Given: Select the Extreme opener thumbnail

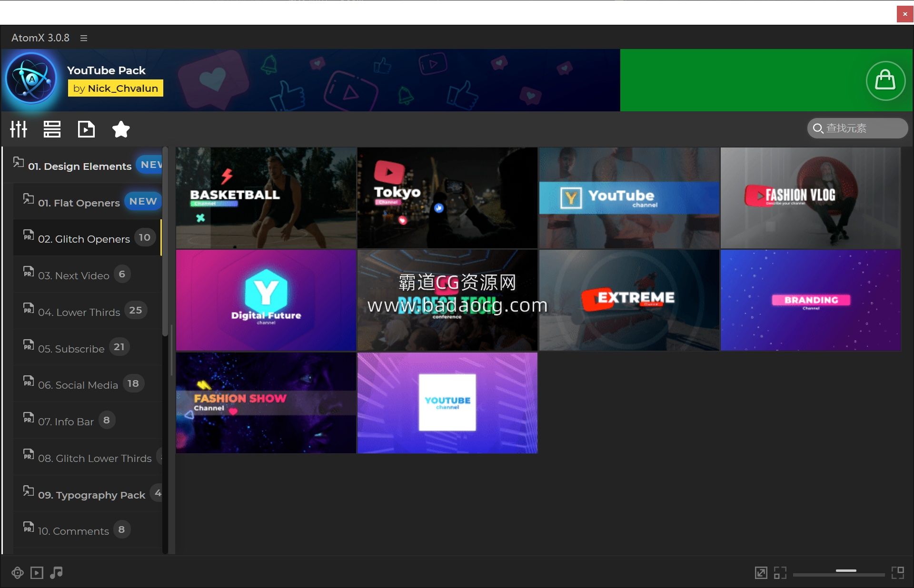Looking at the screenshot, I should coord(629,300).
